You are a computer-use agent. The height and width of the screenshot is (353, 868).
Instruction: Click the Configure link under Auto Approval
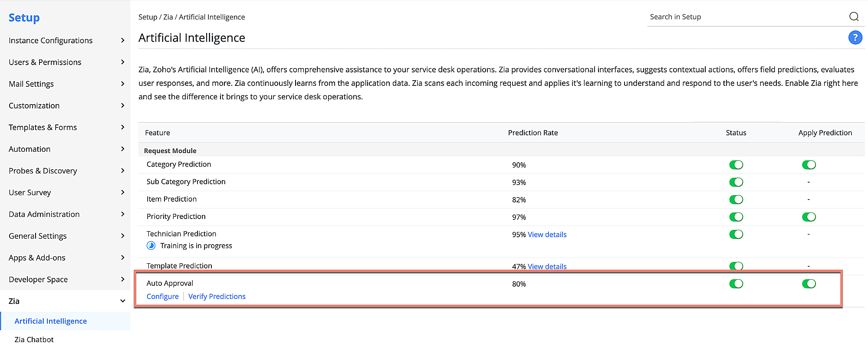tap(162, 297)
